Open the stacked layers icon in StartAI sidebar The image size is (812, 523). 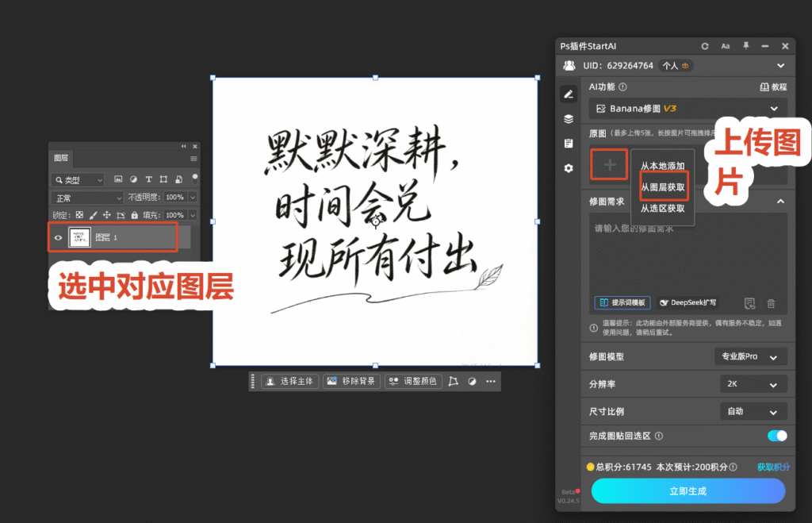point(569,119)
